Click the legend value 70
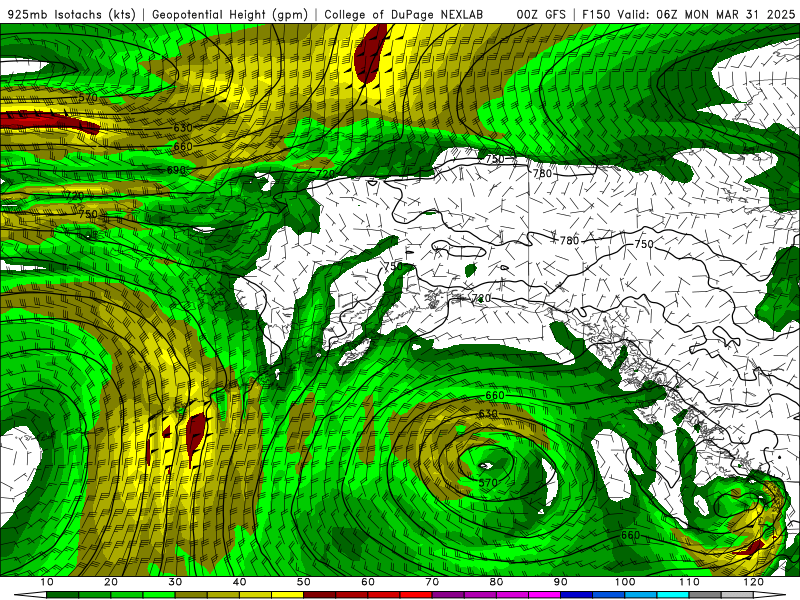This screenshot has height=600, width=800. [x=432, y=582]
